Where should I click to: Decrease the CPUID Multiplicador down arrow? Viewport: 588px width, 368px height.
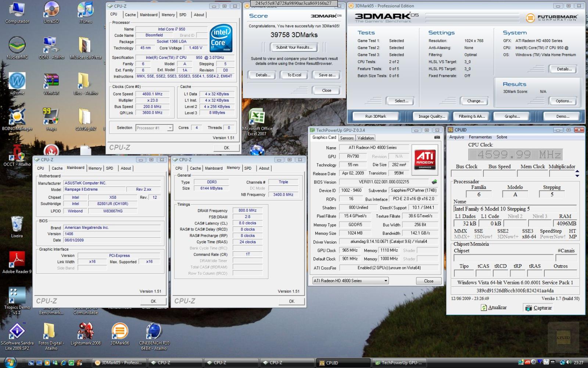click(x=577, y=176)
